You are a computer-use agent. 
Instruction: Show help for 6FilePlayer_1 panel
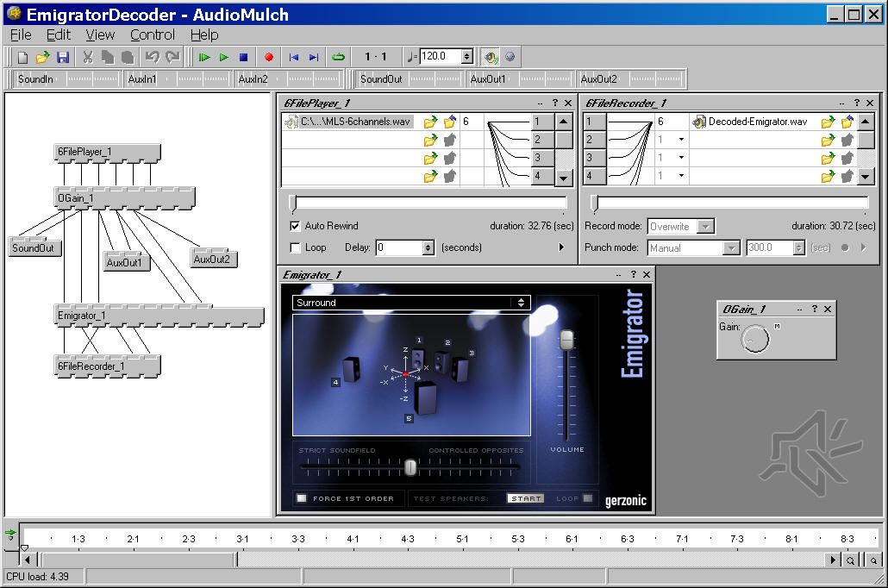555,103
